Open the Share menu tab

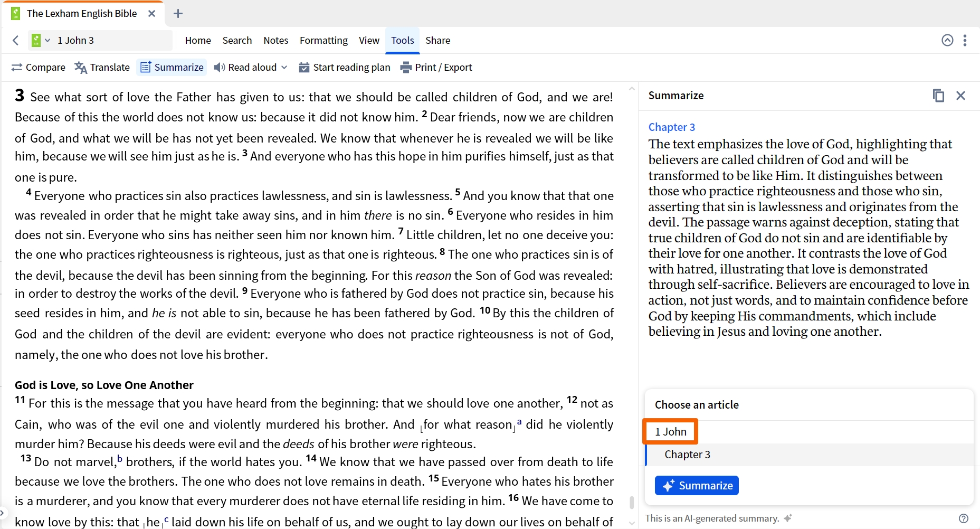pos(437,40)
